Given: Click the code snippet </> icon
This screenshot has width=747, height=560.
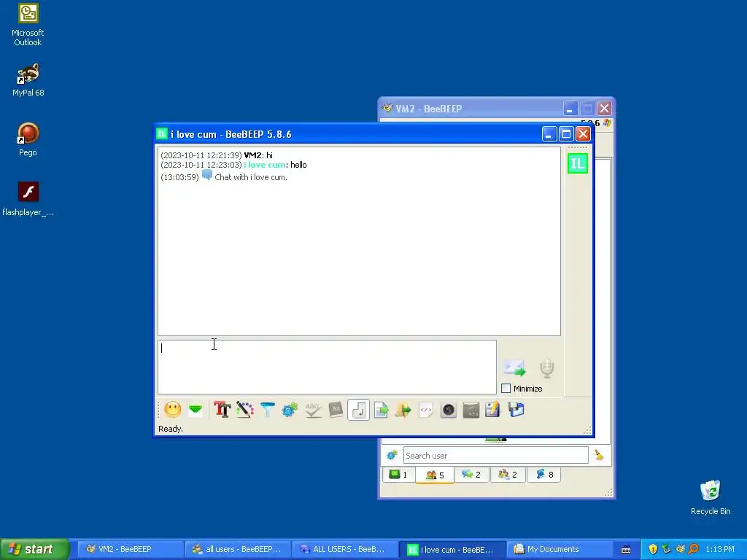Looking at the screenshot, I should pyautogui.click(x=425, y=410).
